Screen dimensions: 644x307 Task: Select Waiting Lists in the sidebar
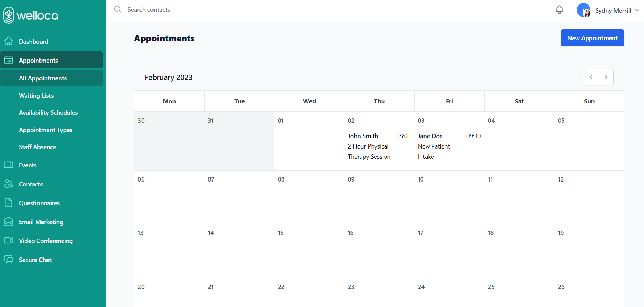coord(36,96)
